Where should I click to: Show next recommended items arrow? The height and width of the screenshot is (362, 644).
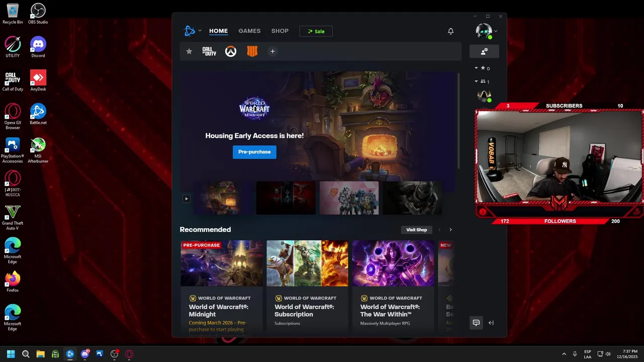[x=450, y=230]
